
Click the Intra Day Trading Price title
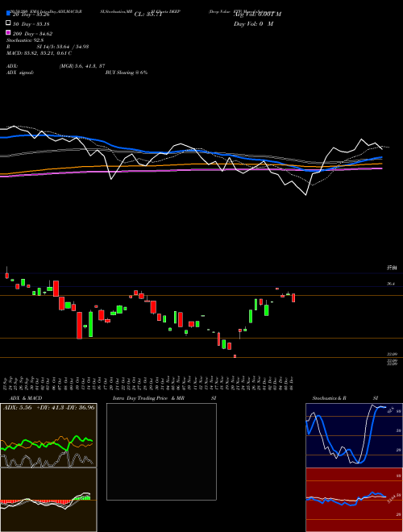148,398
